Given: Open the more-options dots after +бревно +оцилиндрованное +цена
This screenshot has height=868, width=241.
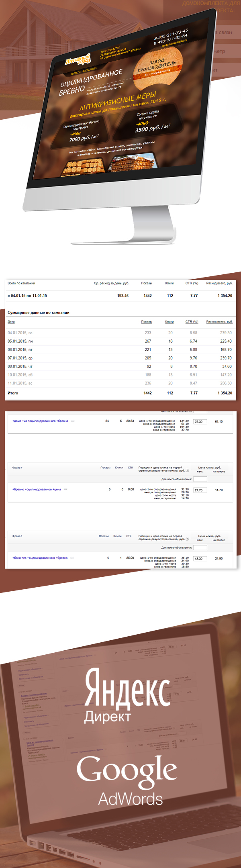Looking at the screenshot, I should (x=65, y=490).
